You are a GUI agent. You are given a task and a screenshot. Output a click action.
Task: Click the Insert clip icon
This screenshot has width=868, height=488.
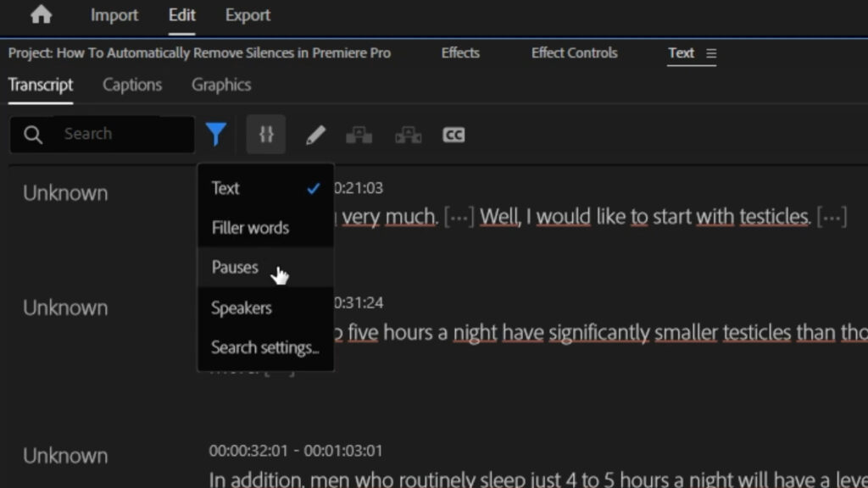(x=359, y=135)
